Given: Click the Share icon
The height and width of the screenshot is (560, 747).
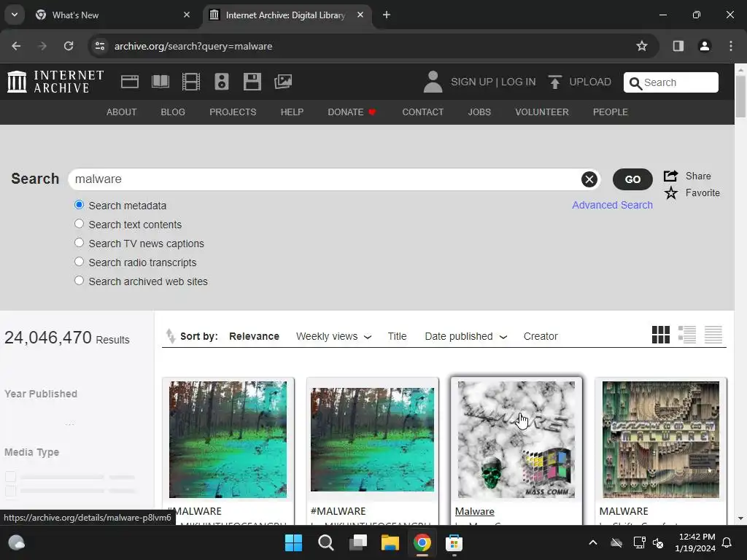Looking at the screenshot, I should [x=671, y=176].
